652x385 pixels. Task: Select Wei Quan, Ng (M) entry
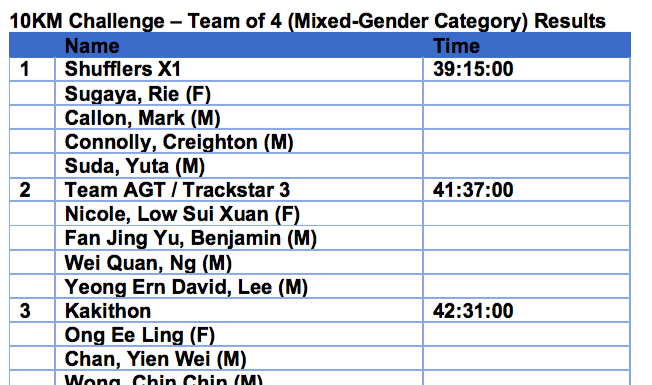[x=148, y=263]
